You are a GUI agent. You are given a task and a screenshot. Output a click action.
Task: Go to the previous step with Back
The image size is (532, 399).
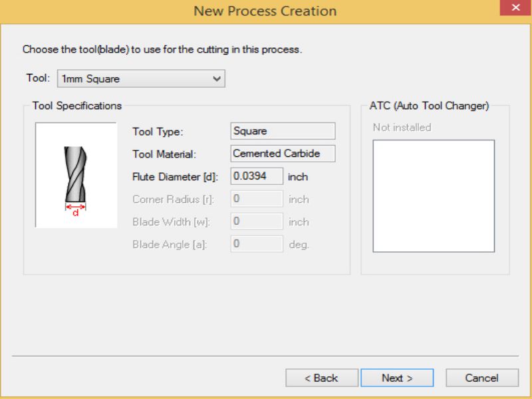[322, 378]
